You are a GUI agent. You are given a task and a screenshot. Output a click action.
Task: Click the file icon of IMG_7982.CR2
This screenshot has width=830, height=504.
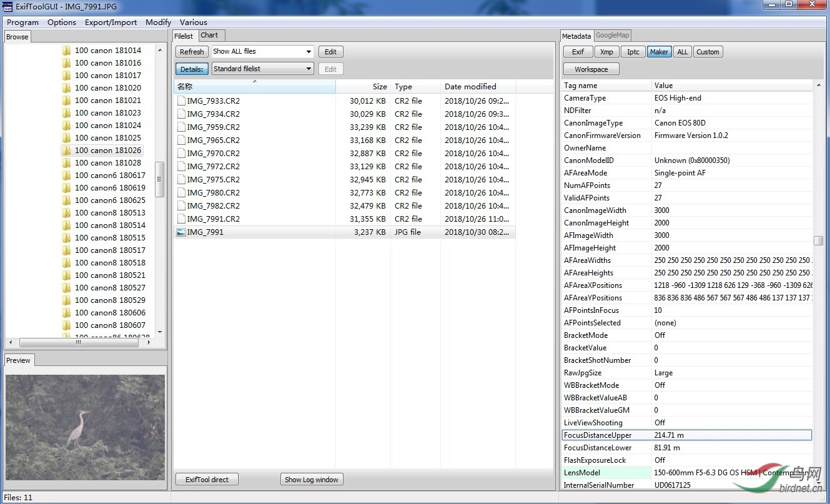pyautogui.click(x=181, y=206)
